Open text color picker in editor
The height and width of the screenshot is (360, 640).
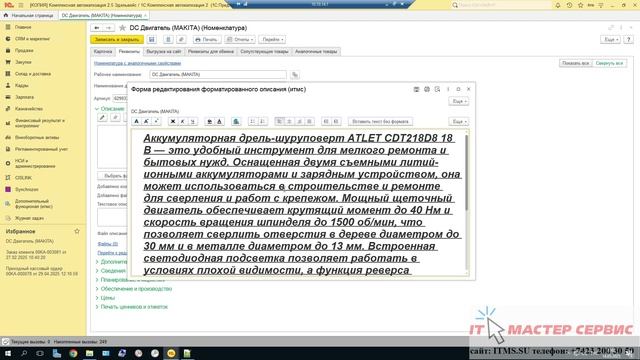tap(219, 122)
